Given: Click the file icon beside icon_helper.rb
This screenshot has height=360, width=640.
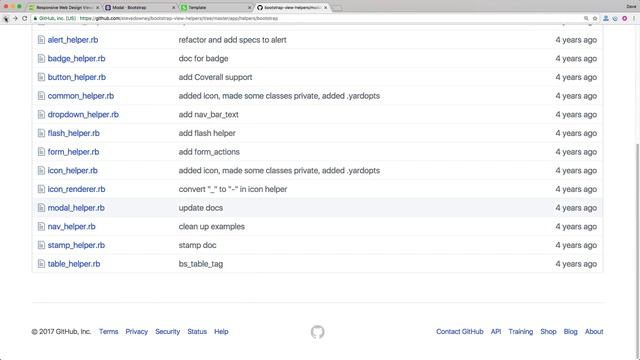Looking at the screenshot, I should pos(41,170).
